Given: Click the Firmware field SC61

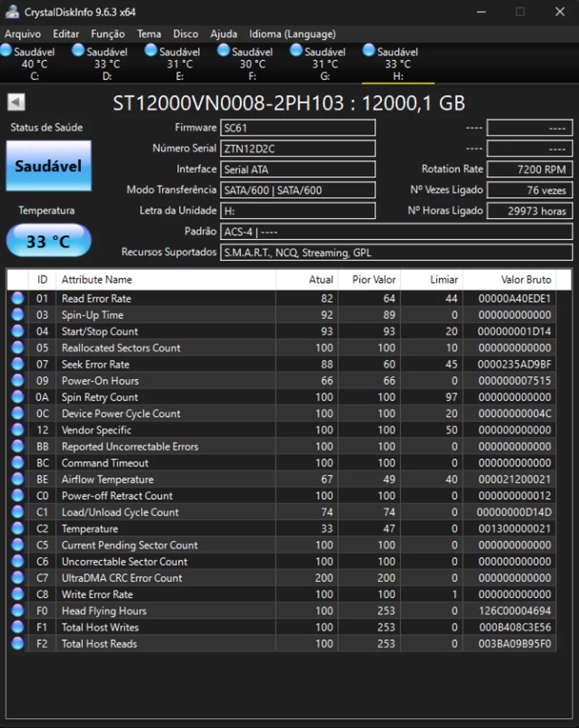Looking at the screenshot, I should tap(297, 128).
